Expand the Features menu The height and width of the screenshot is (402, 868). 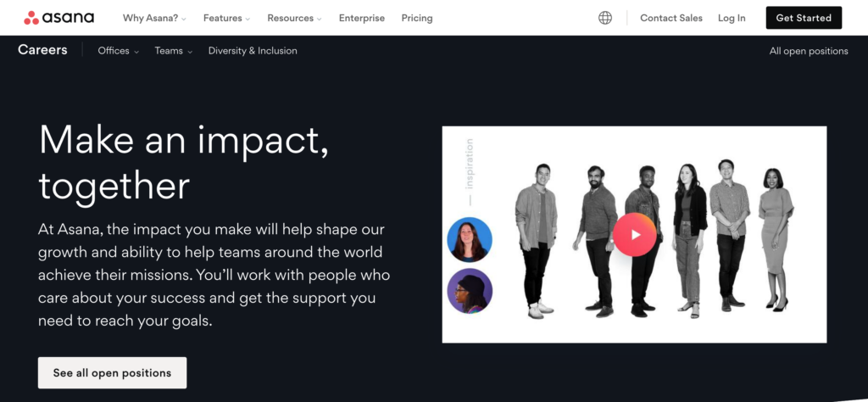click(226, 18)
